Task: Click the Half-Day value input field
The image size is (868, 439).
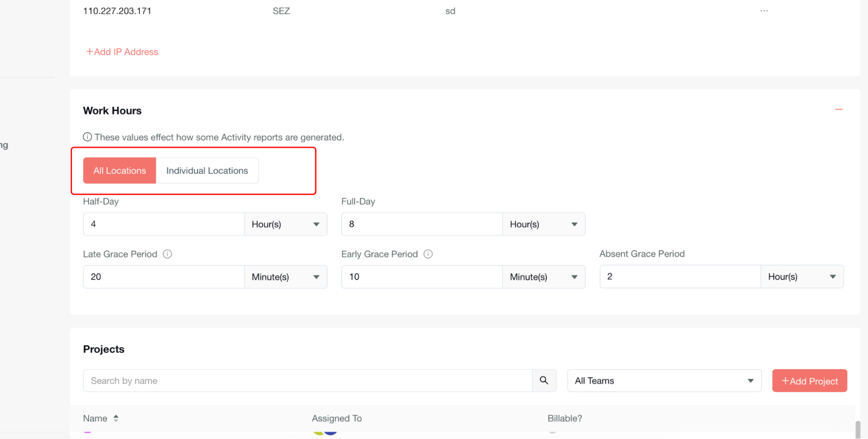Action: click(x=164, y=224)
